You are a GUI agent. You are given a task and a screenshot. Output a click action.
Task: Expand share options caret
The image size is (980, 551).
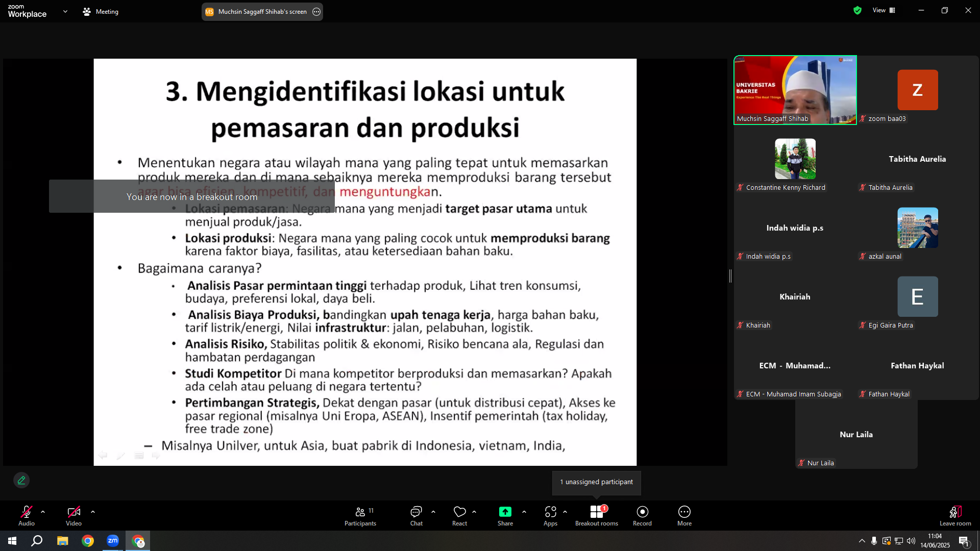524,511
